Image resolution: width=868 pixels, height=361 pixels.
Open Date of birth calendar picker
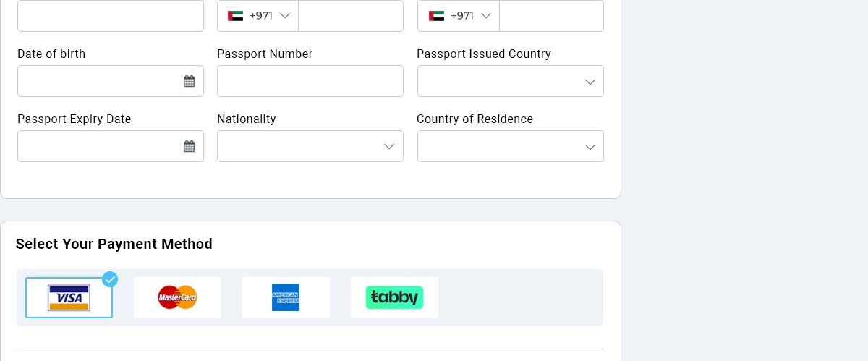coord(189,81)
